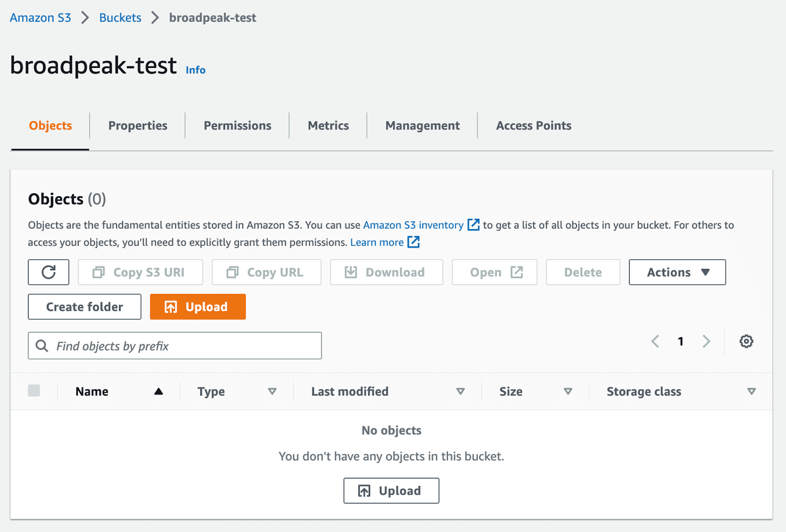Click the find objects by prefix field
Image resolution: width=786 pixels, height=532 pixels.
coord(174,346)
